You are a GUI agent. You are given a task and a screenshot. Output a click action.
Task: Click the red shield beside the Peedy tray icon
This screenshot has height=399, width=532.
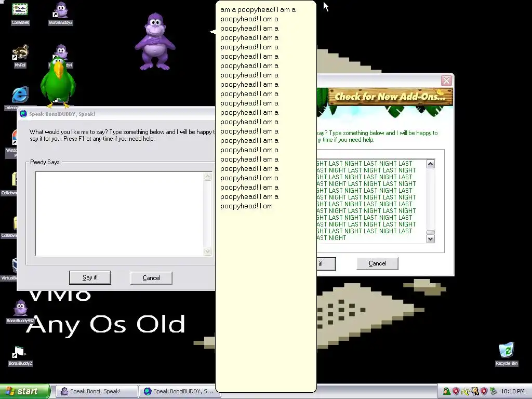pyautogui.click(x=456, y=391)
